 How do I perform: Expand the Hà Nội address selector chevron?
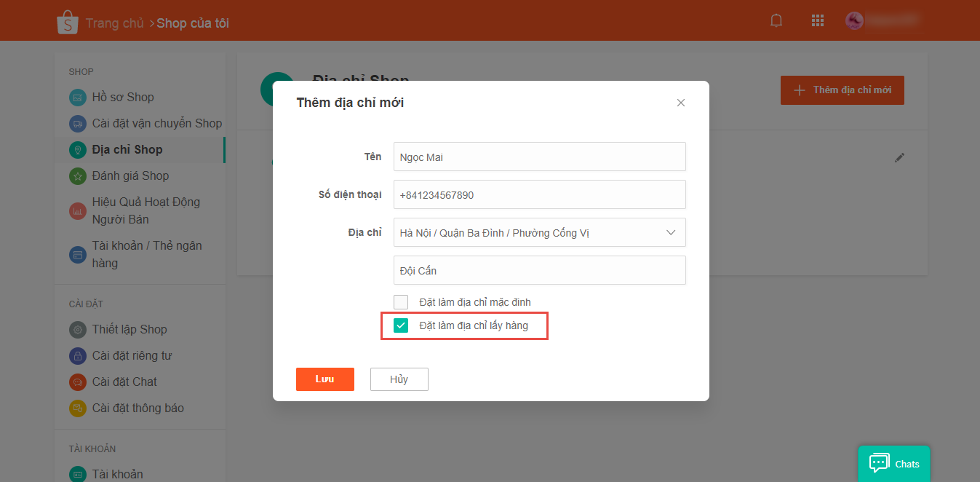point(671,232)
